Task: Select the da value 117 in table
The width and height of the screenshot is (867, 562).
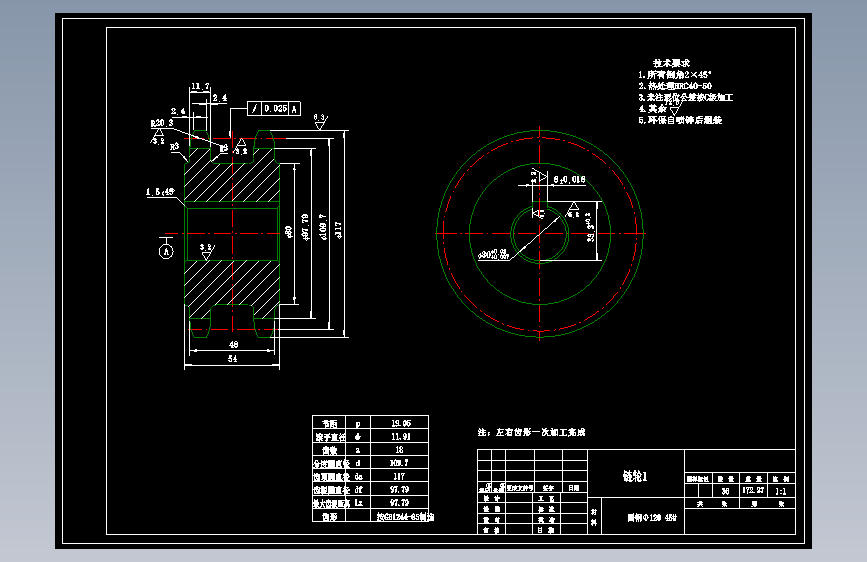Action: tap(399, 476)
